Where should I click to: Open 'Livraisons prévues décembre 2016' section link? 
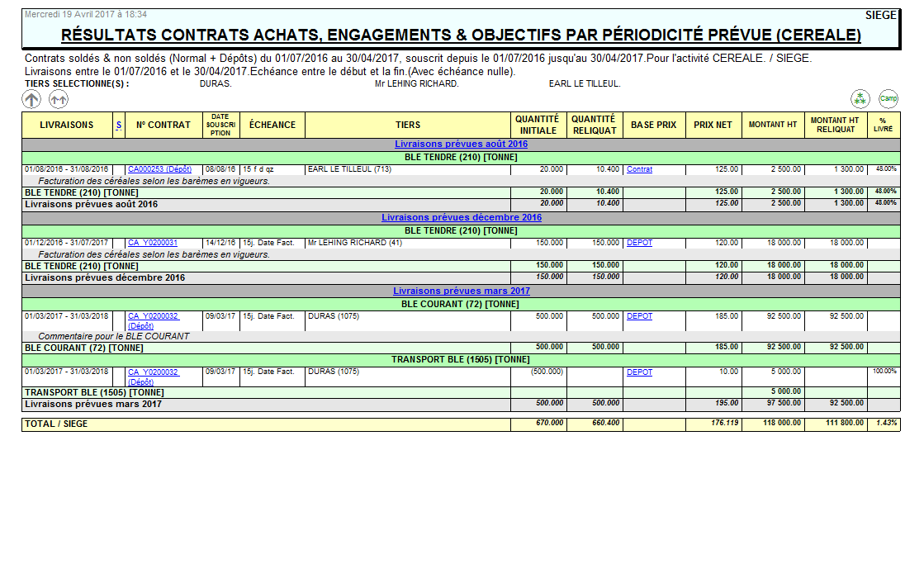coord(462,217)
